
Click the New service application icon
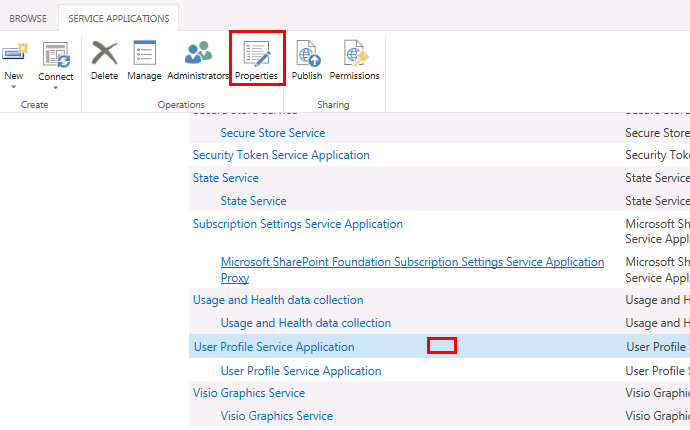click(x=15, y=53)
